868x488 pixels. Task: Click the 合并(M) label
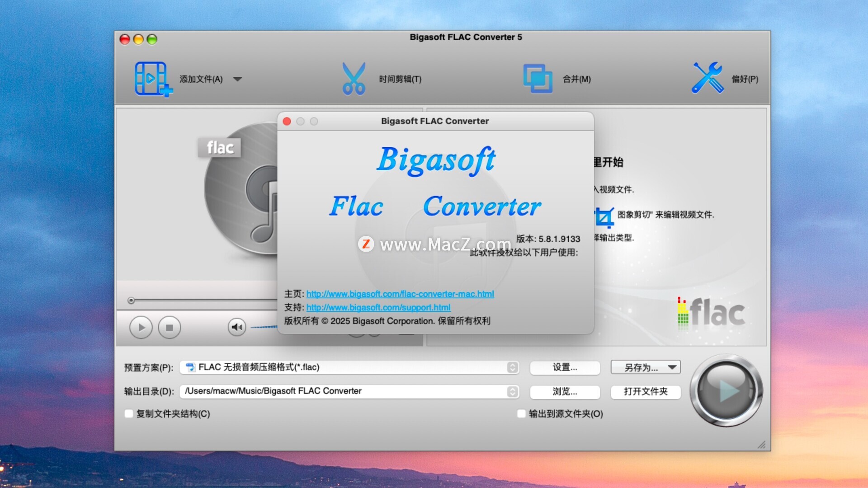tap(577, 79)
